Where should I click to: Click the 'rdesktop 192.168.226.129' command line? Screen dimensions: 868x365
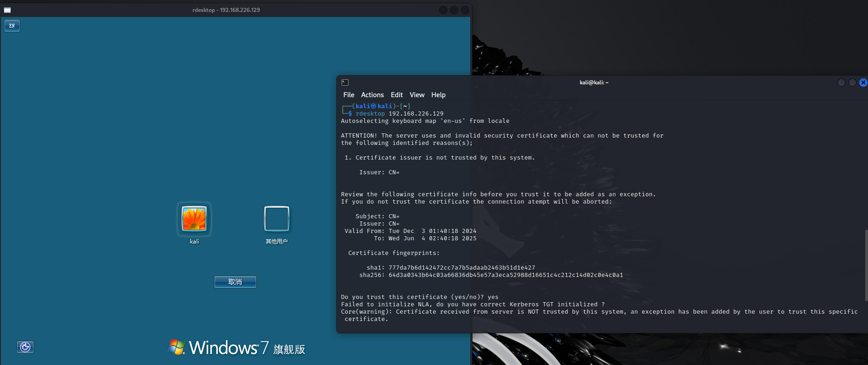coord(400,114)
